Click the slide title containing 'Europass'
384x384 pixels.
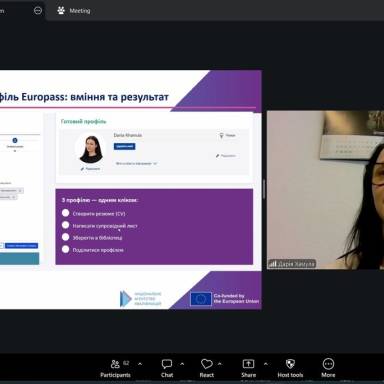[84, 97]
